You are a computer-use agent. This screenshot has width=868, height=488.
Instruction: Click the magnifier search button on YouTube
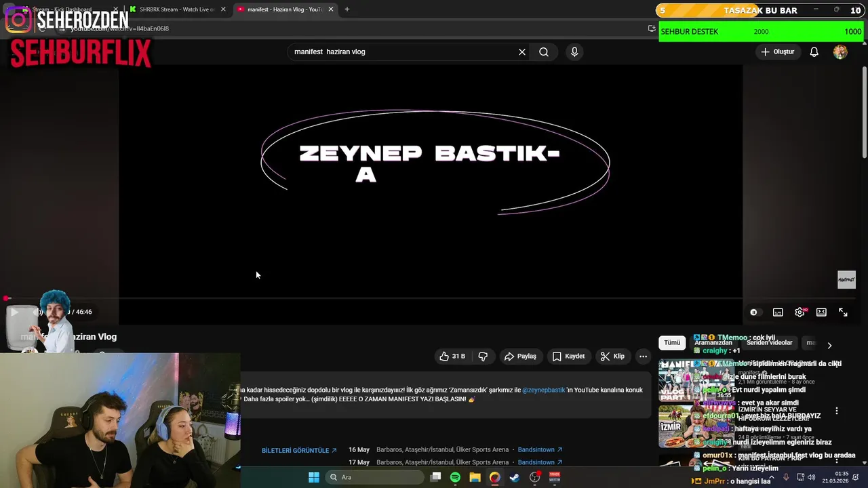click(x=544, y=52)
